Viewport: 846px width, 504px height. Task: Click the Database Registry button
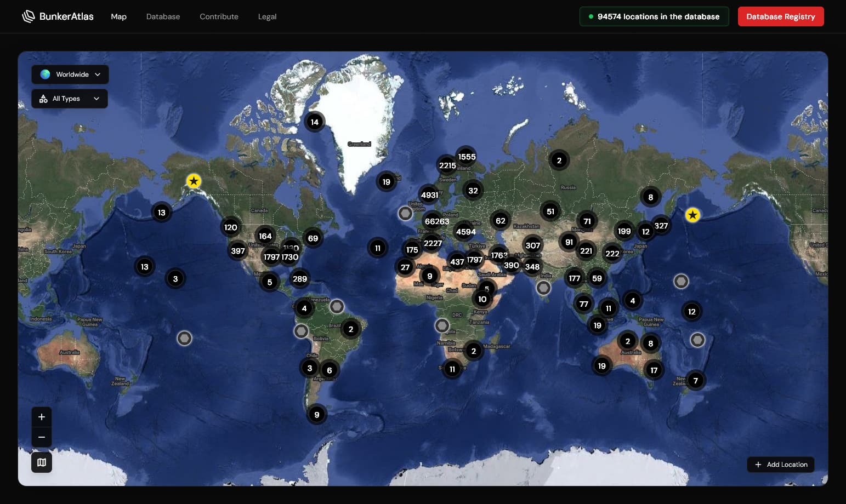click(781, 16)
